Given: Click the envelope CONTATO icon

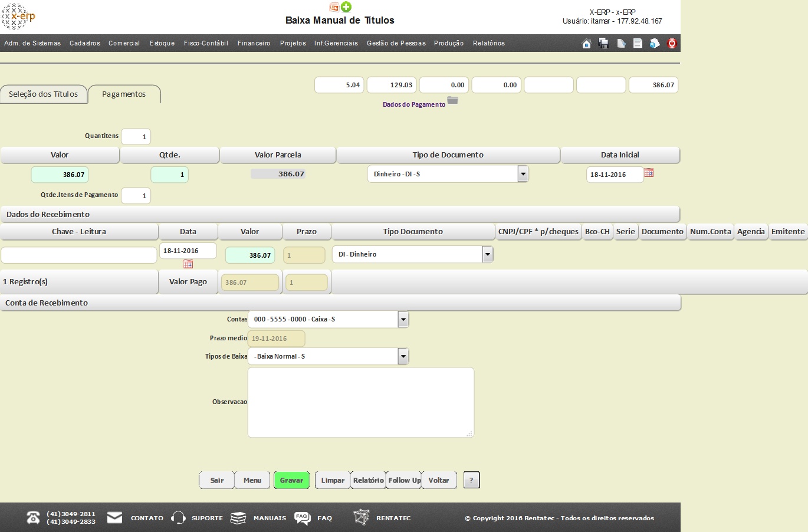Looking at the screenshot, I should coord(115,517).
